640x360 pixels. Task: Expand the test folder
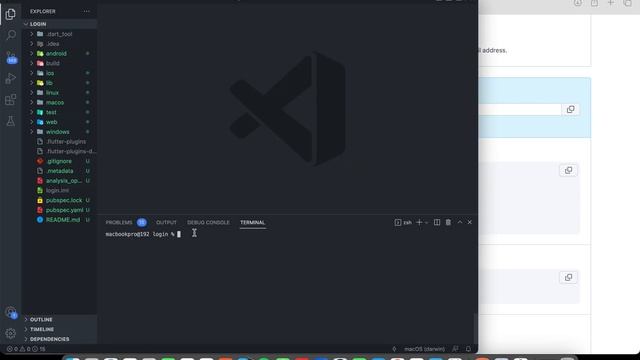tap(59, 112)
